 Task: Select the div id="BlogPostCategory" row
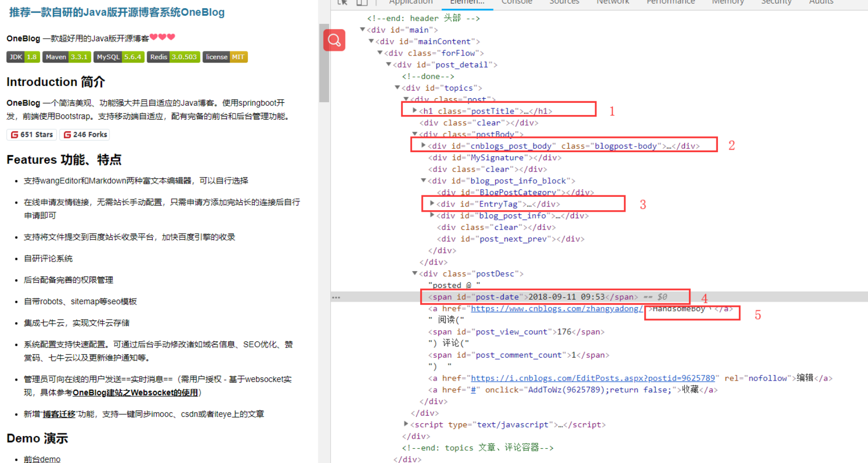tap(515, 192)
